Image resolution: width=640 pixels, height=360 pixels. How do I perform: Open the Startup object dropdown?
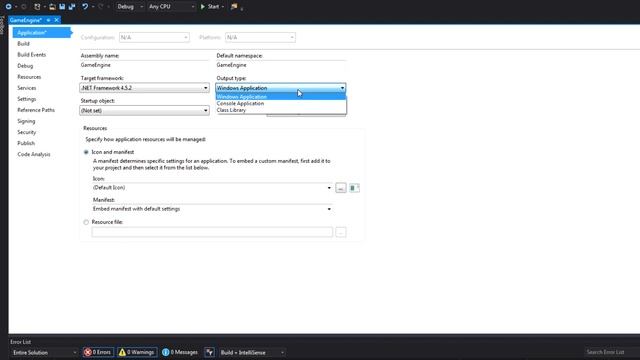144,111
